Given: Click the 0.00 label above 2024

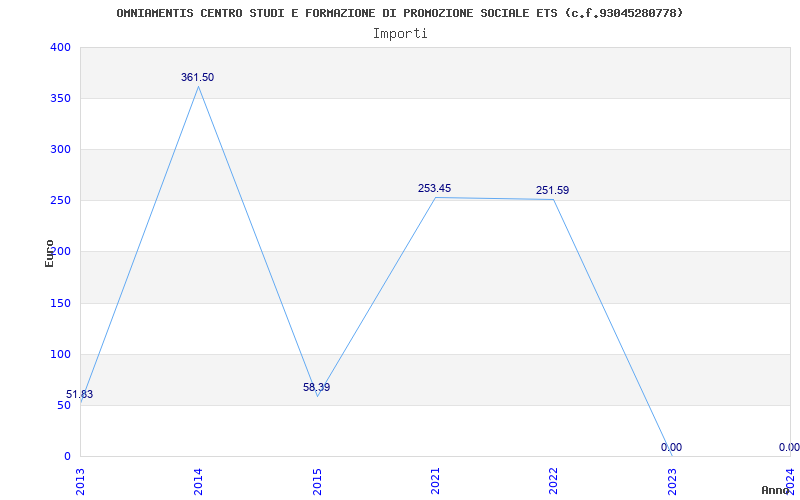Looking at the screenshot, I should (789, 447).
